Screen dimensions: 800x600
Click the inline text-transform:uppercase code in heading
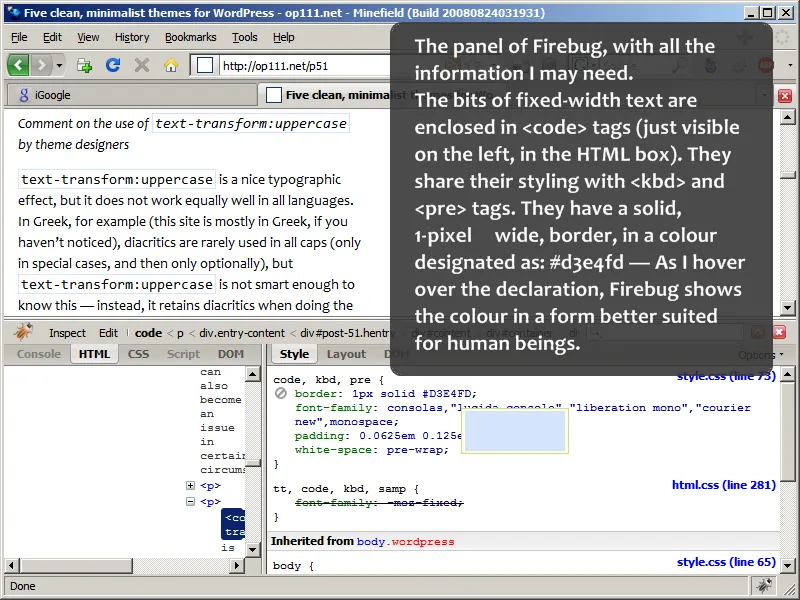(x=251, y=123)
